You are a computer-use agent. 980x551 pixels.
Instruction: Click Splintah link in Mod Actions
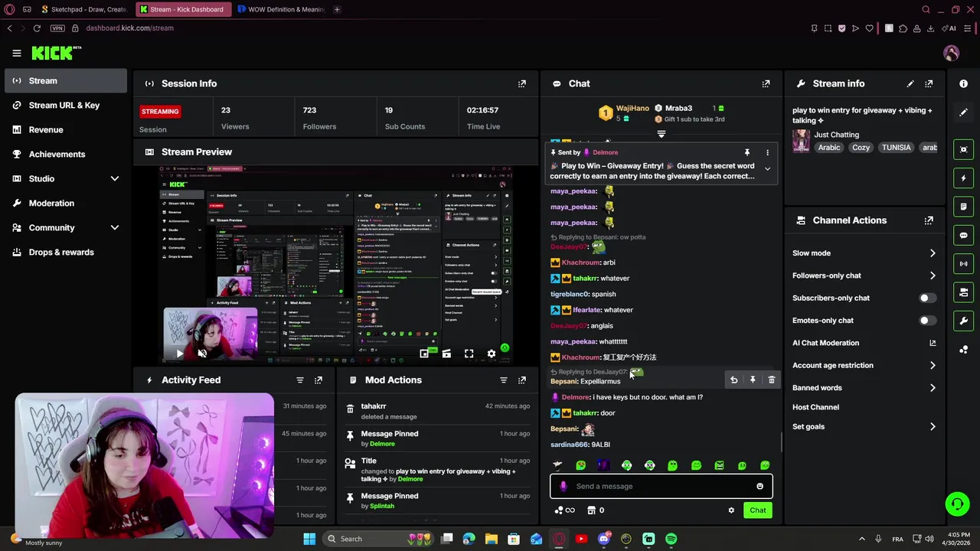tap(382, 506)
